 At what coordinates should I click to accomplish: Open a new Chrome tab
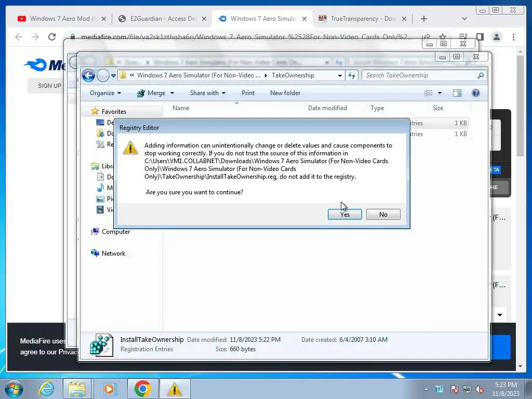coord(424,19)
